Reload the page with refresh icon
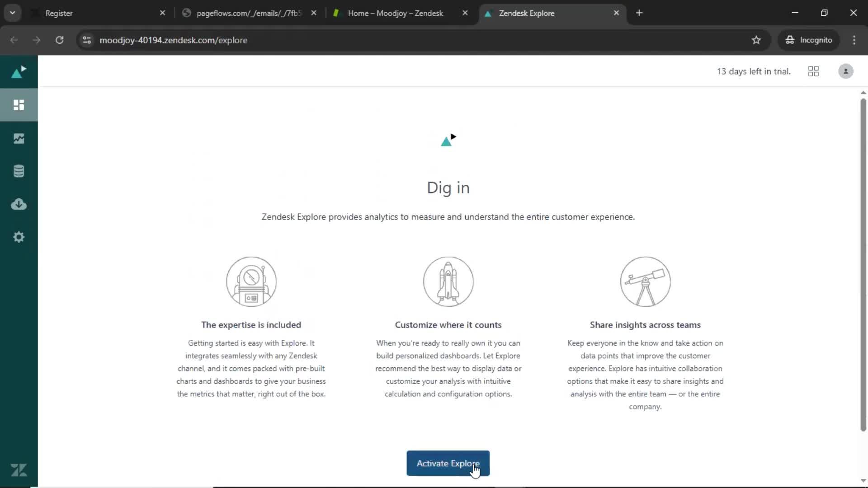The height and width of the screenshot is (488, 868). click(59, 40)
